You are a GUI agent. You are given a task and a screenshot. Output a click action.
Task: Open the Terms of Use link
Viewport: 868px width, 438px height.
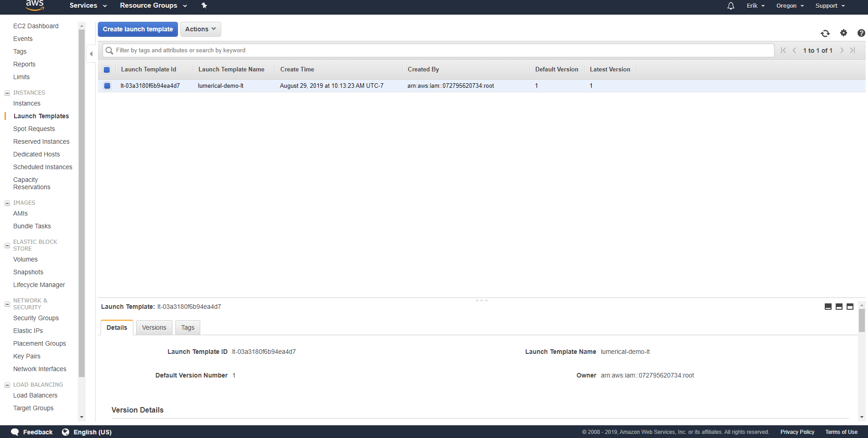pos(841,432)
